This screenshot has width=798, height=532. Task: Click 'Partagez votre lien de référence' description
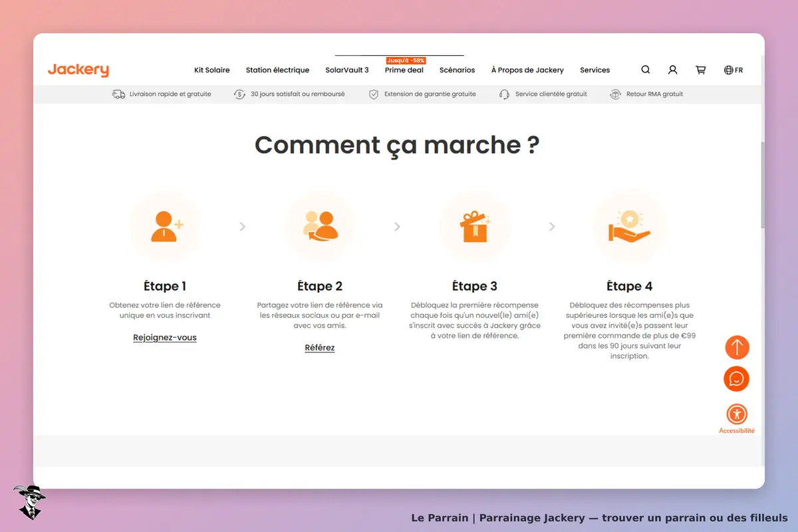320,315
